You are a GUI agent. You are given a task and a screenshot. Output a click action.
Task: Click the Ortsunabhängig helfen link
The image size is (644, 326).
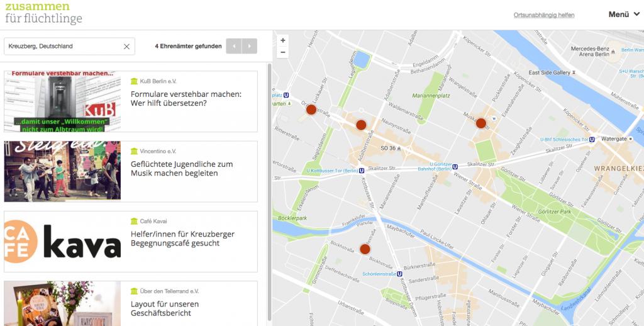pyautogui.click(x=543, y=15)
